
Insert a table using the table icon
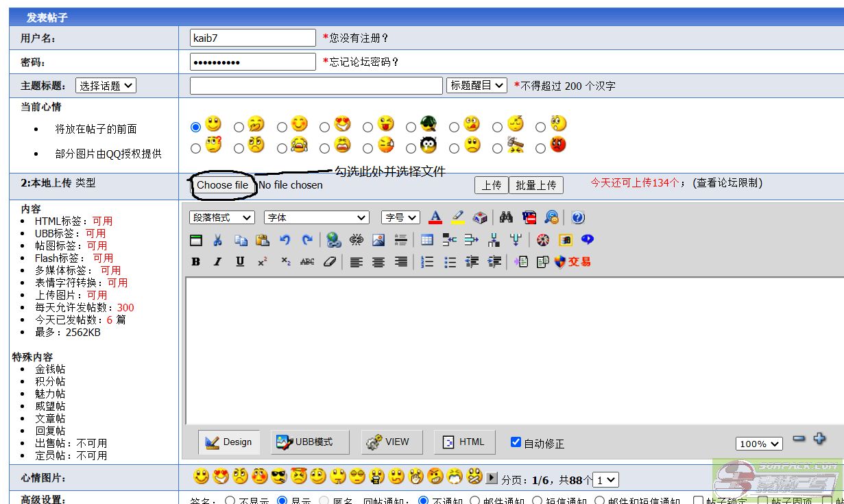click(x=427, y=240)
